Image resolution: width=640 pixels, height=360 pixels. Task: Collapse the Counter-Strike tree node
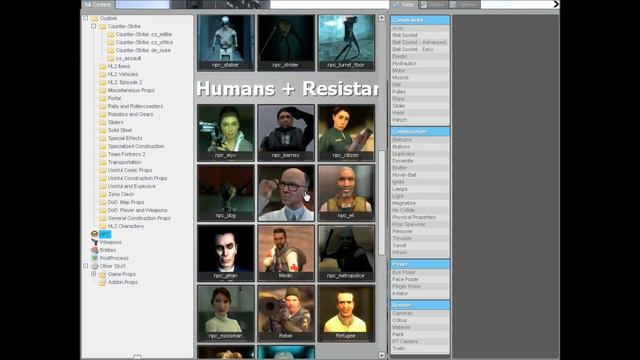pyautogui.click(x=93, y=26)
